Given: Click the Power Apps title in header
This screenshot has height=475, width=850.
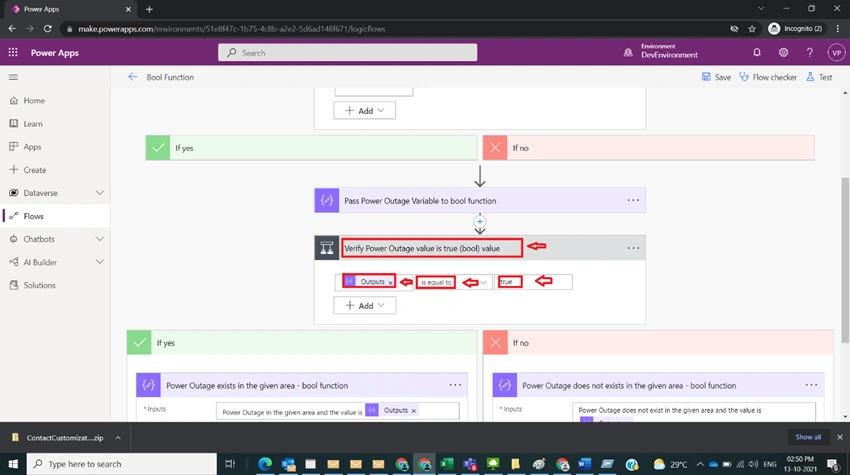Looking at the screenshot, I should 55,53.
